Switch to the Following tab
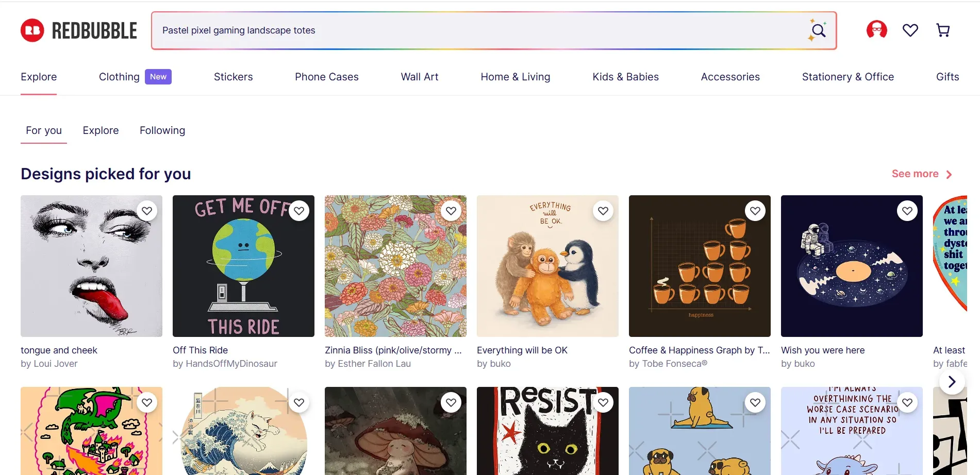Image resolution: width=980 pixels, height=475 pixels. point(162,130)
